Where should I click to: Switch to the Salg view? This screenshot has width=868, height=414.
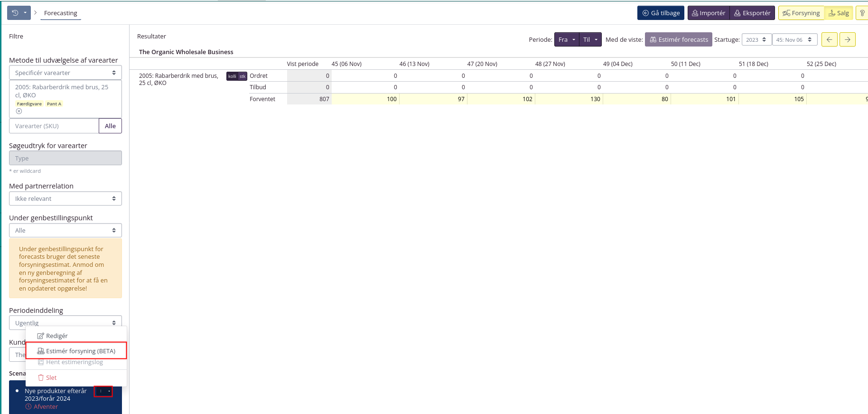(x=839, y=13)
